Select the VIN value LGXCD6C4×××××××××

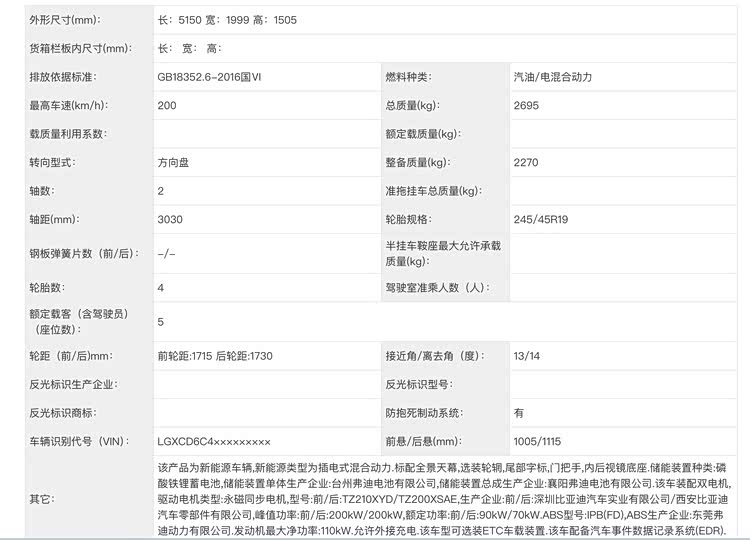click(214, 441)
